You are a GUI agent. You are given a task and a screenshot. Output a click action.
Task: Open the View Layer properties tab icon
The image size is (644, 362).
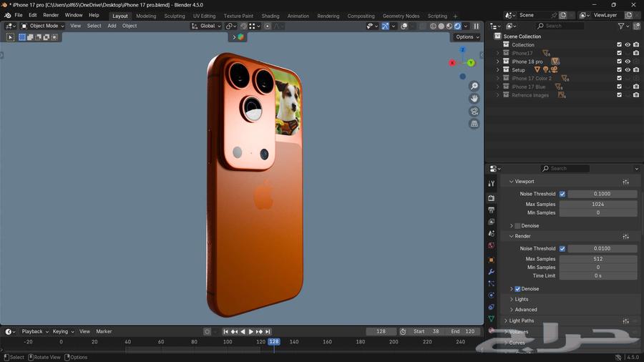pyautogui.click(x=491, y=222)
